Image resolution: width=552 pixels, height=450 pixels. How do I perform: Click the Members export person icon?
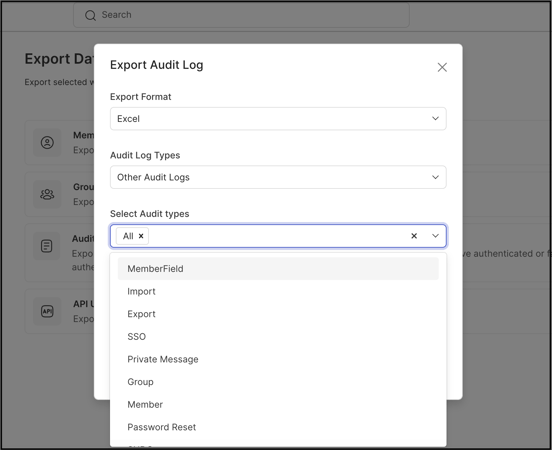[x=47, y=143]
